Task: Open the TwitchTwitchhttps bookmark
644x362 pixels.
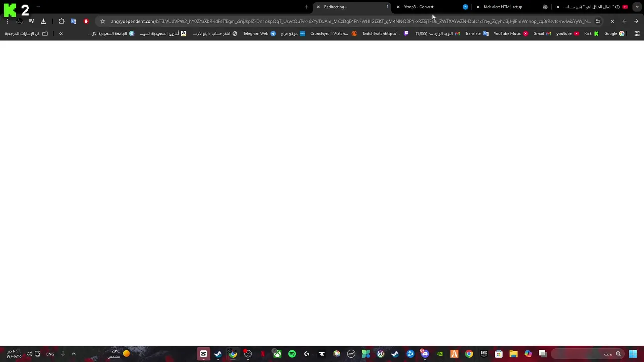Action: tap(385, 34)
